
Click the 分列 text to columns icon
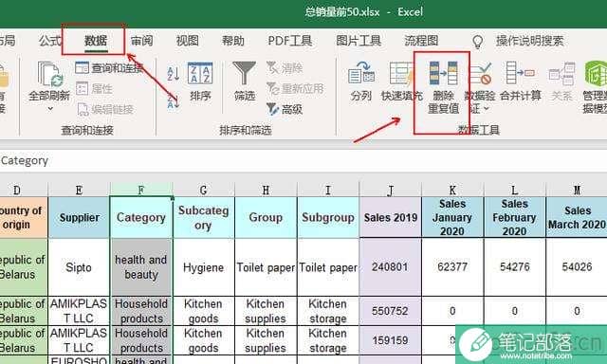360,74
